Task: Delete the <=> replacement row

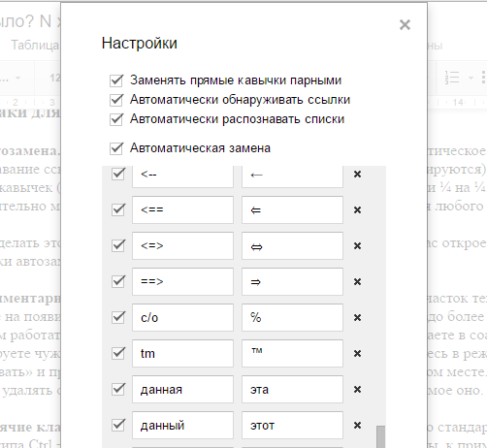Action: (357, 246)
